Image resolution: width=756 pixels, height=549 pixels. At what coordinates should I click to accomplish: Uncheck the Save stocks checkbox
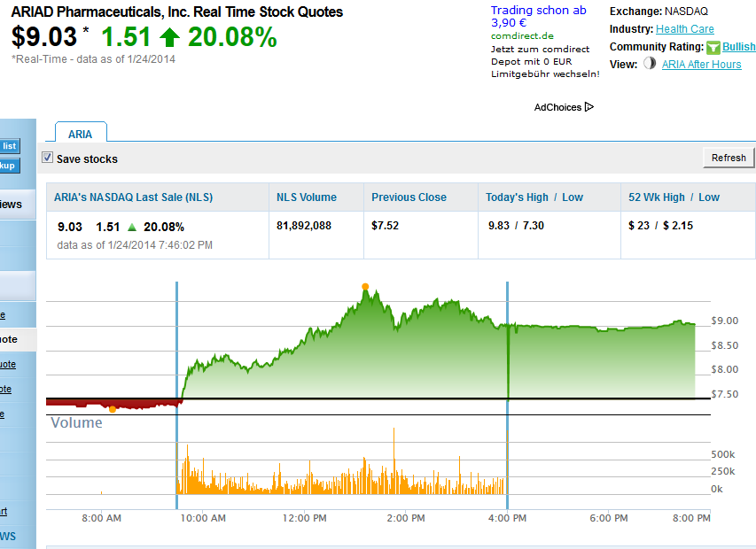pos(48,158)
